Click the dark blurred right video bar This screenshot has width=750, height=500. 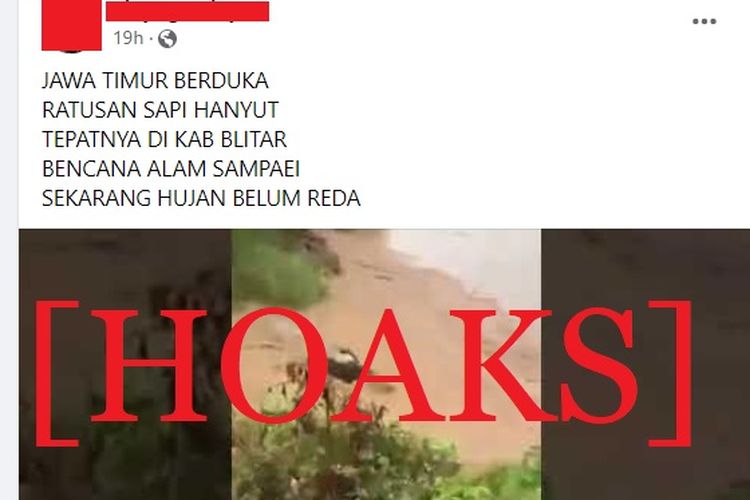click(x=645, y=365)
